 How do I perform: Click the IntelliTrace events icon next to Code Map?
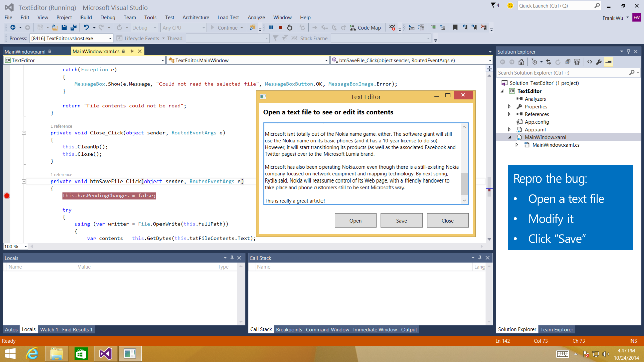pyautogui.click(x=393, y=27)
